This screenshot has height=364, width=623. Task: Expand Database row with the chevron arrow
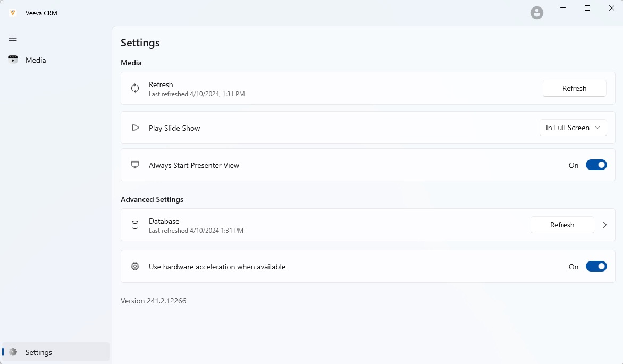[604, 225]
